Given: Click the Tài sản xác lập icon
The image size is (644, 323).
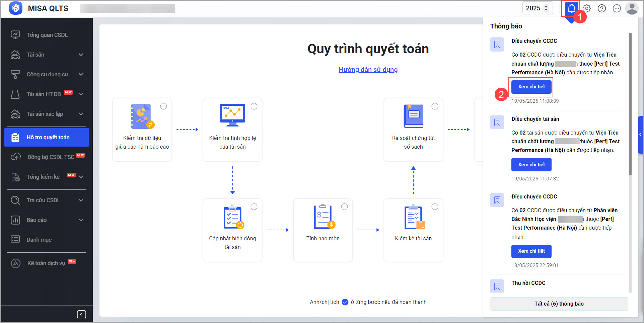Looking at the screenshot, I should (15, 114).
